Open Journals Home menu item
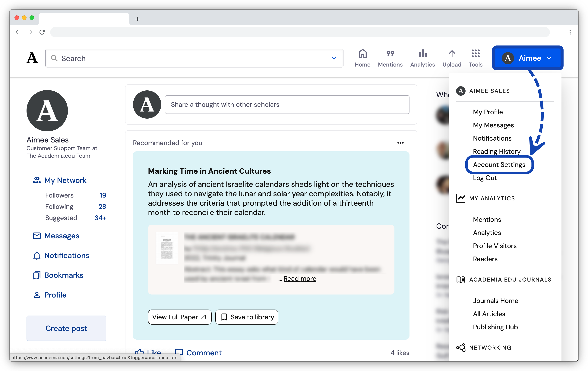Screen dimensions: 588x371 pos(495,301)
